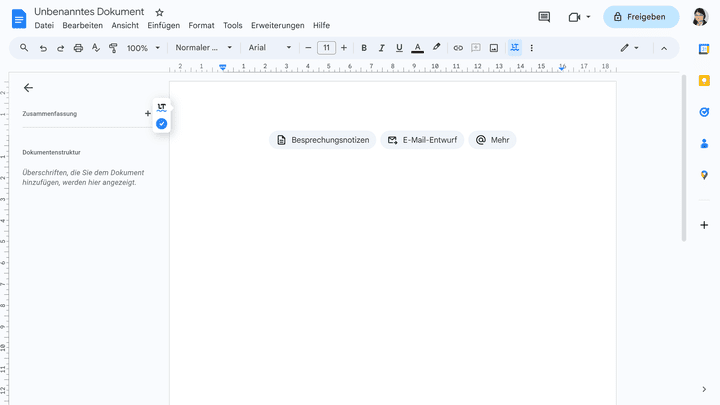This screenshot has width=720, height=405.
Task: Open the Bearbeiten menu
Action: [83, 25]
